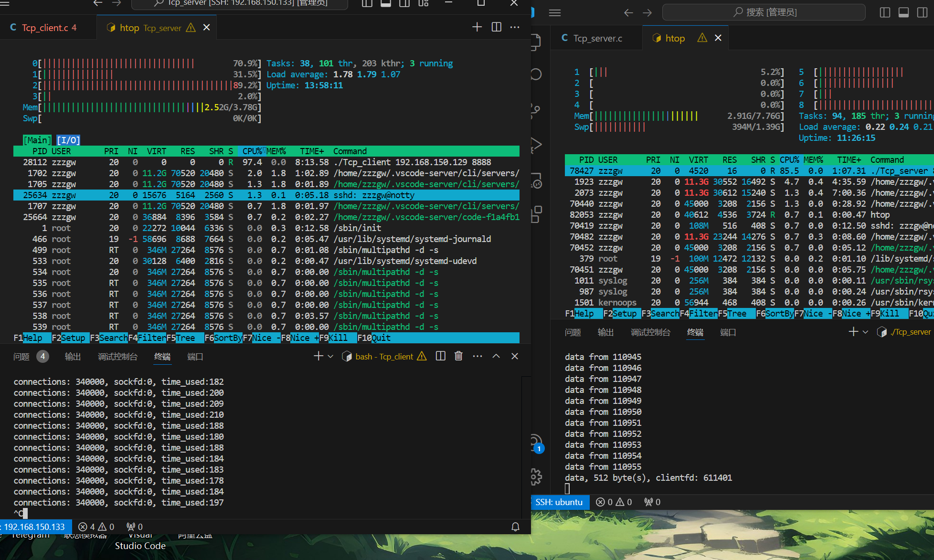Maximize panel with the up chevron
This screenshot has width=934, height=560.
(x=496, y=356)
